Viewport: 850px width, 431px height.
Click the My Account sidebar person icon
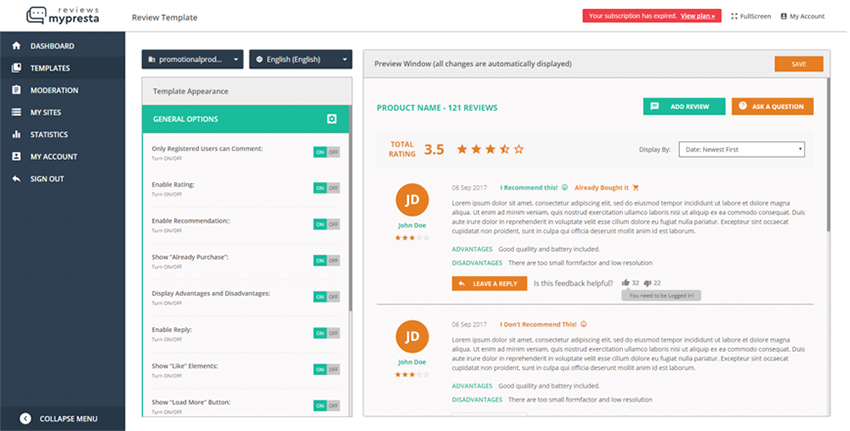point(16,156)
